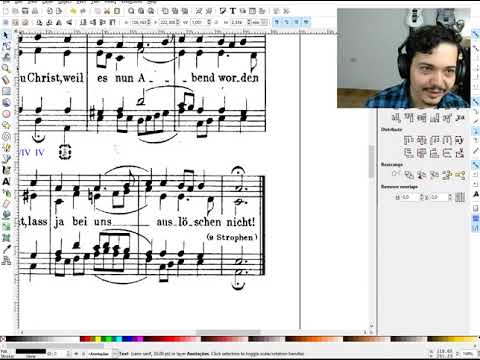
Task: Click the Remove overlaps H gap stepper
Action: pyautogui.click(x=422, y=197)
